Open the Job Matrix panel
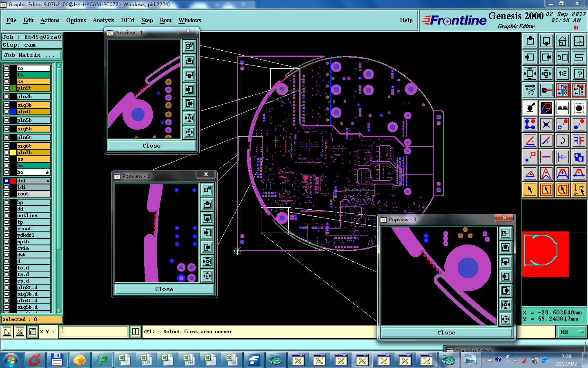 point(32,55)
